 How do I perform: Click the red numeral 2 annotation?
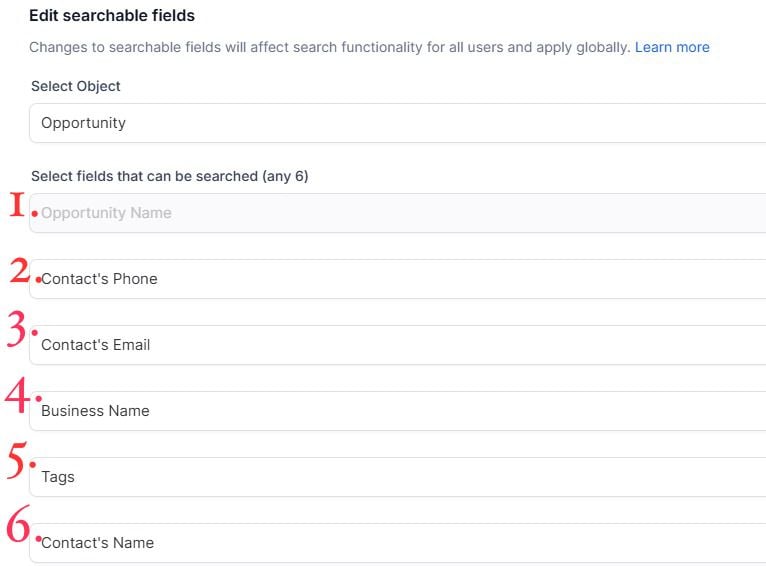click(x=20, y=270)
